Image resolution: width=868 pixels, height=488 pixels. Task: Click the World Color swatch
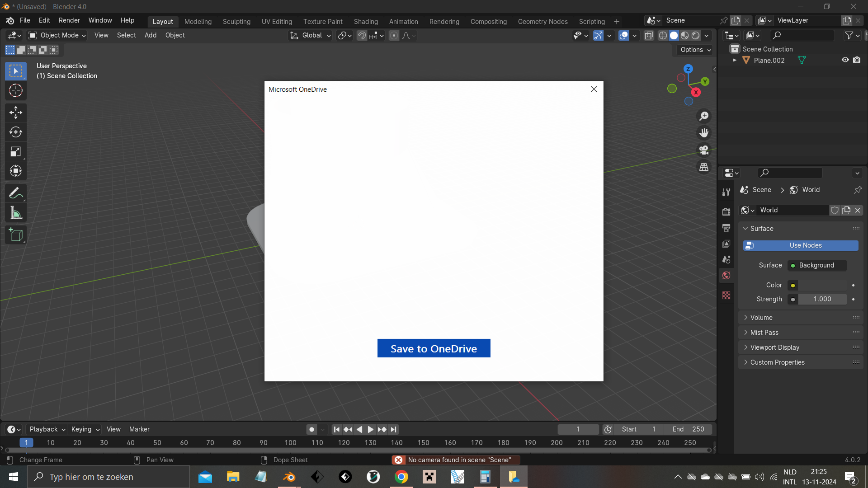click(x=823, y=286)
